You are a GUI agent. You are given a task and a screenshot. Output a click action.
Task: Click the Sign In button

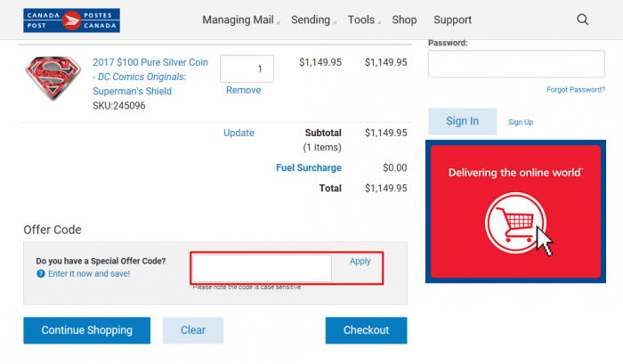(x=462, y=121)
